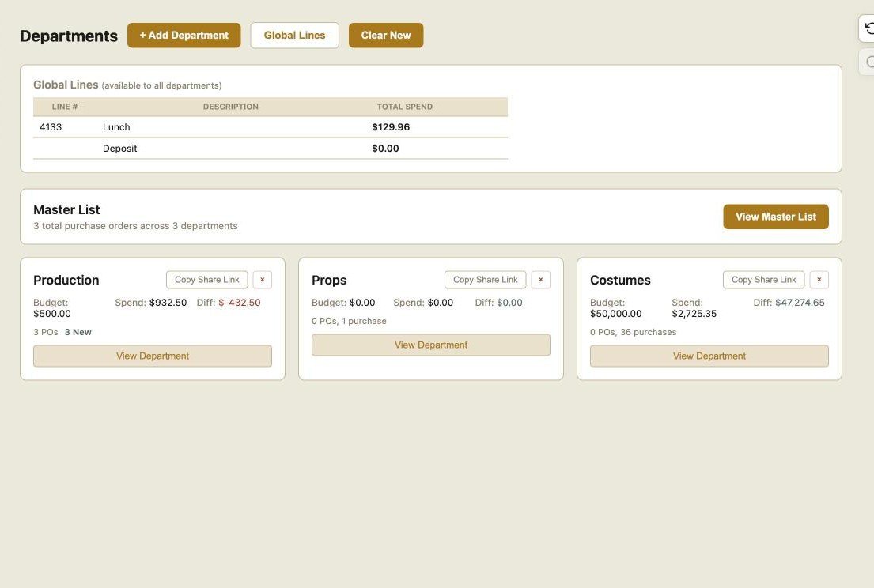
Task: Click the "3 total purchase orders" summary text
Action: [135, 225]
